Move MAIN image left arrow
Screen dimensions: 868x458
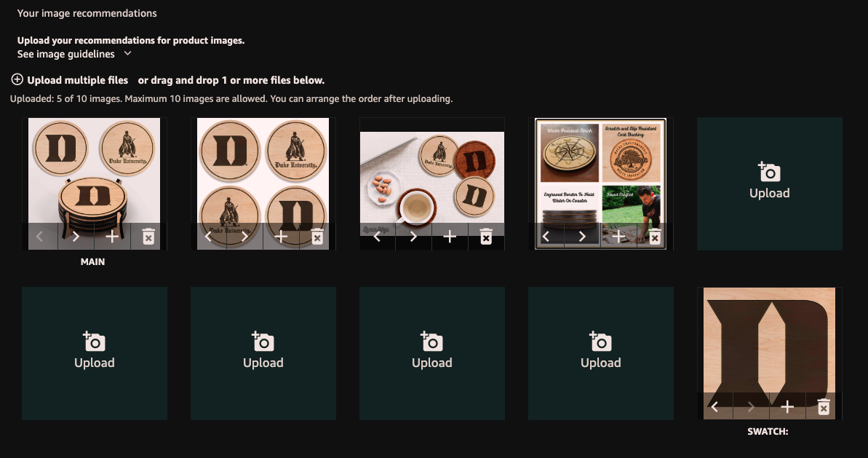[x=40, y=237]
